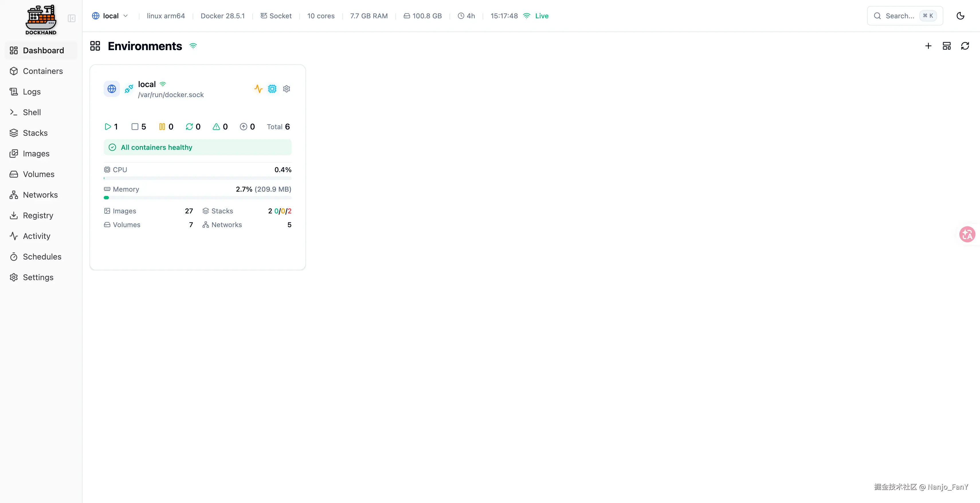
Task: Toggle dark mode with moon icon
Action: pos(960,15)
